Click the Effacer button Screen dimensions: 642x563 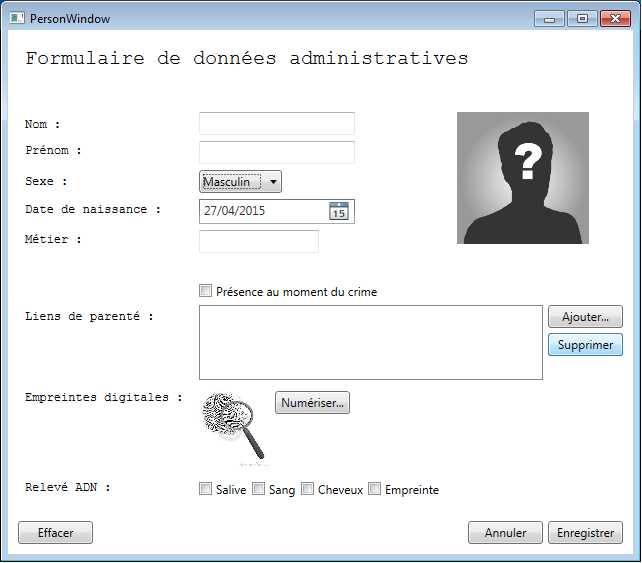tap(56, 533)
